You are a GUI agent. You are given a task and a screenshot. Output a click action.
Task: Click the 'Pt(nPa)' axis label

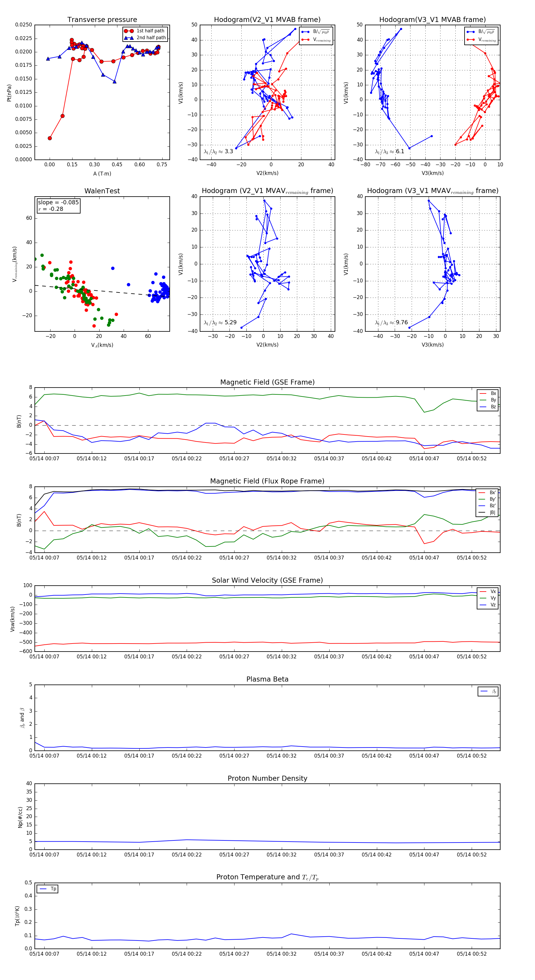[x=9, y=93]
